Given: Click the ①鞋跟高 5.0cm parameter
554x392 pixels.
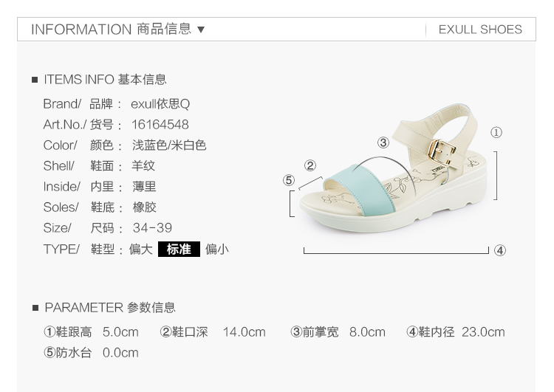Looking at the screenshot, I should pos(91,332).
